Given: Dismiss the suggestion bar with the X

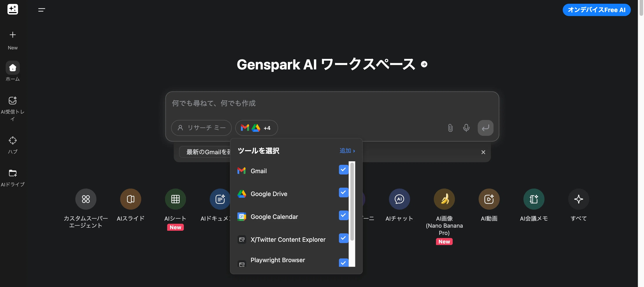Looking at the screenshot, I should coord(483,152).
